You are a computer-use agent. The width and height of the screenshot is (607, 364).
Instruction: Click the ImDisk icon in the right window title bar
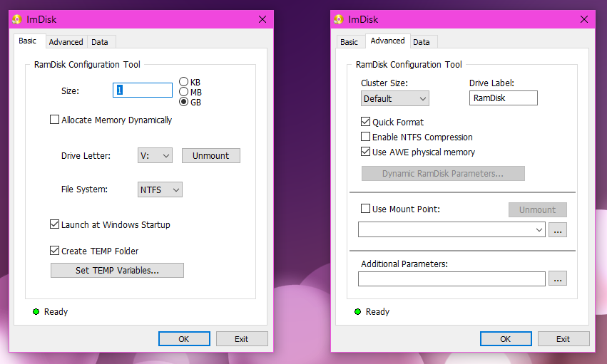[339, 19]
